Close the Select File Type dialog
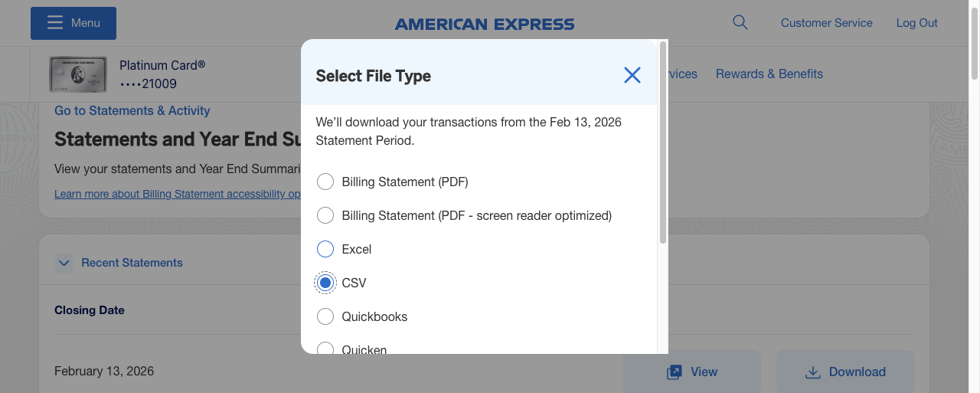Viewport: 980px width, 393px height. pos(632,75)
